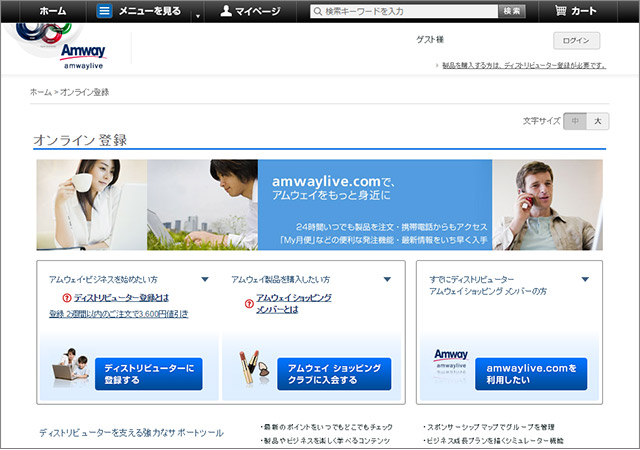This screenshot has height=450, width=640.
Task: Click the magnifier icon in search box
Action: click(318, 11)
